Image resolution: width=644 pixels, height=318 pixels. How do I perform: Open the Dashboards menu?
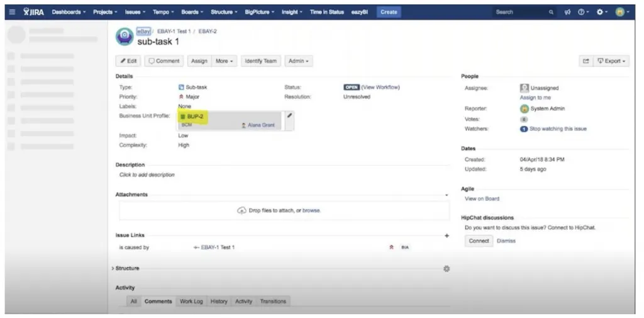(x=69, y=12)
